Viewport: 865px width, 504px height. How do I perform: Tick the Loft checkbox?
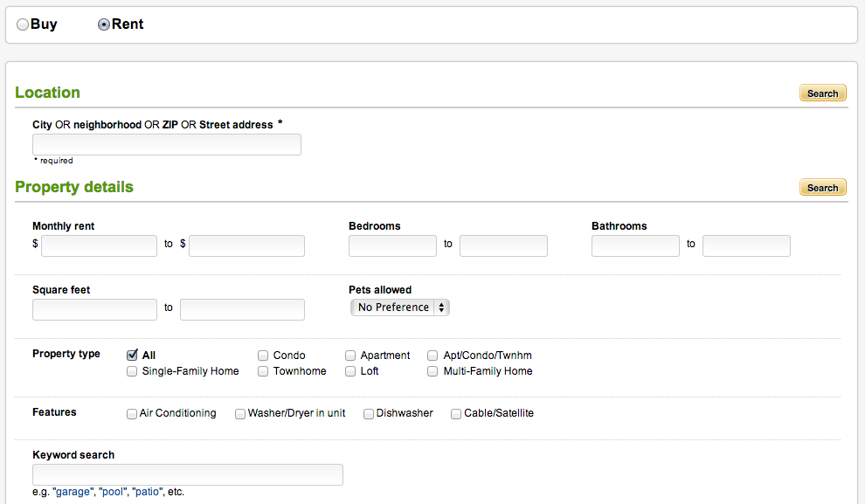(350, 371)
